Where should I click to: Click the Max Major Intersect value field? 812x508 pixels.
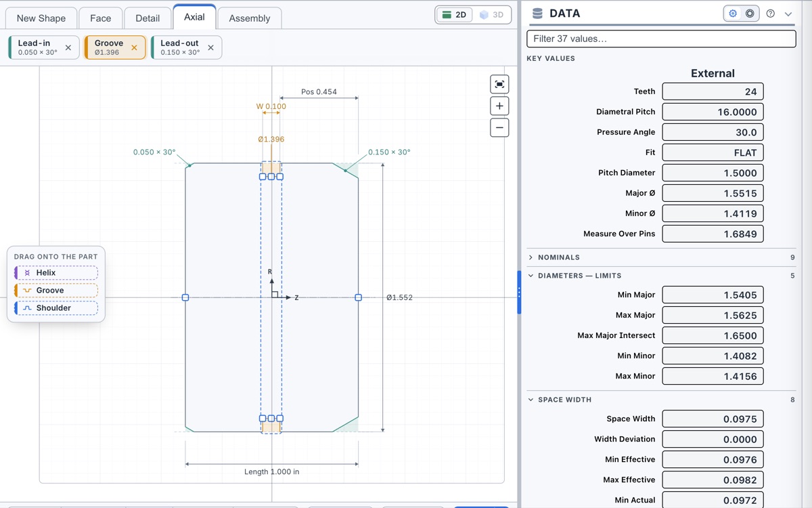click(x=713, y=335)
